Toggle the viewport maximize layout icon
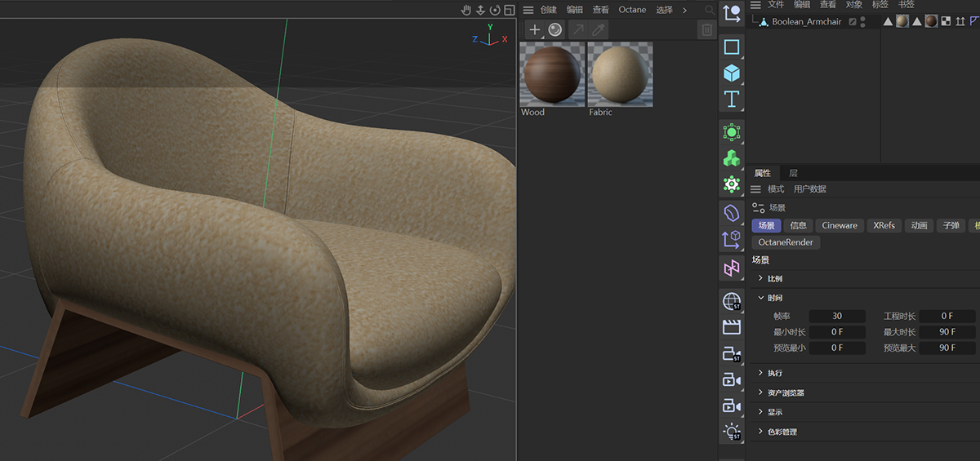980x461 pixels. coord(508,10)
